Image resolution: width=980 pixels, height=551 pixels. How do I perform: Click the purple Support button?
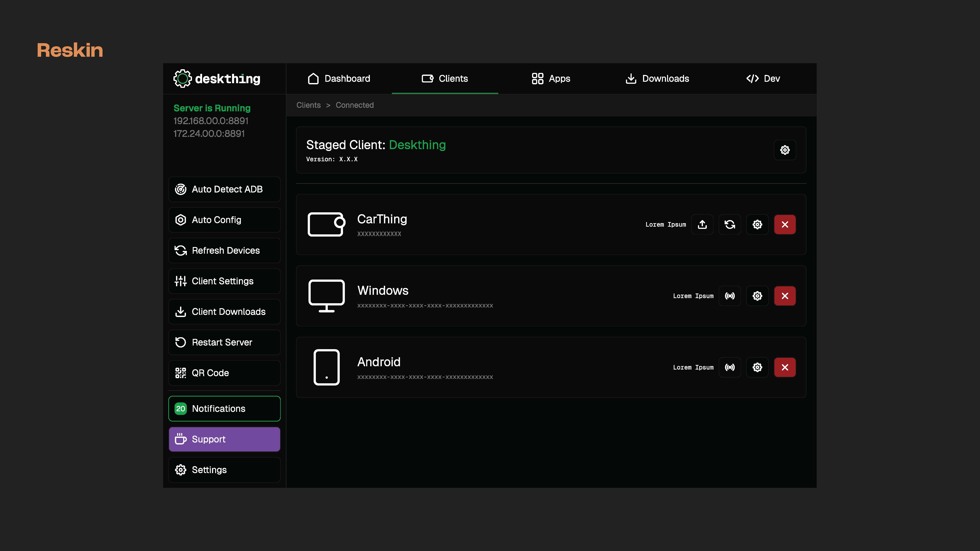pos(225,439)
